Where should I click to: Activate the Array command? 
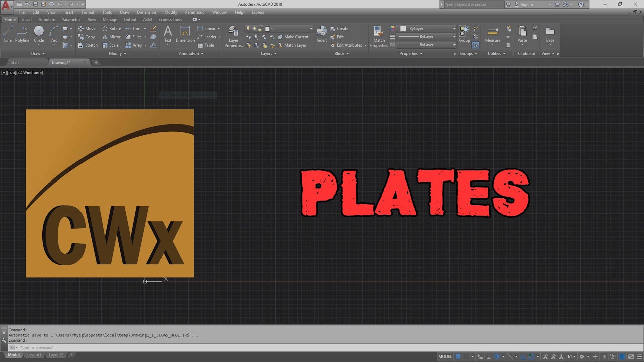134,45
